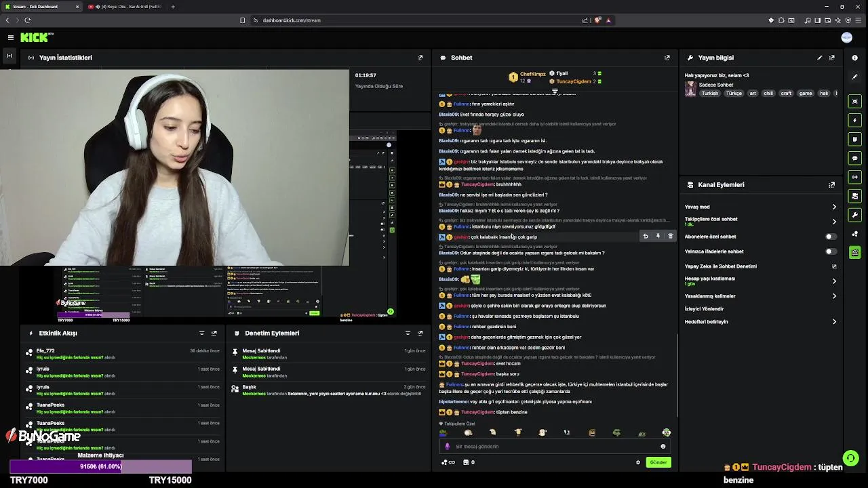Screen dimensions: 868x488
Task: Pop out the Yayın İstatistikleri panel
Action: 420,58
